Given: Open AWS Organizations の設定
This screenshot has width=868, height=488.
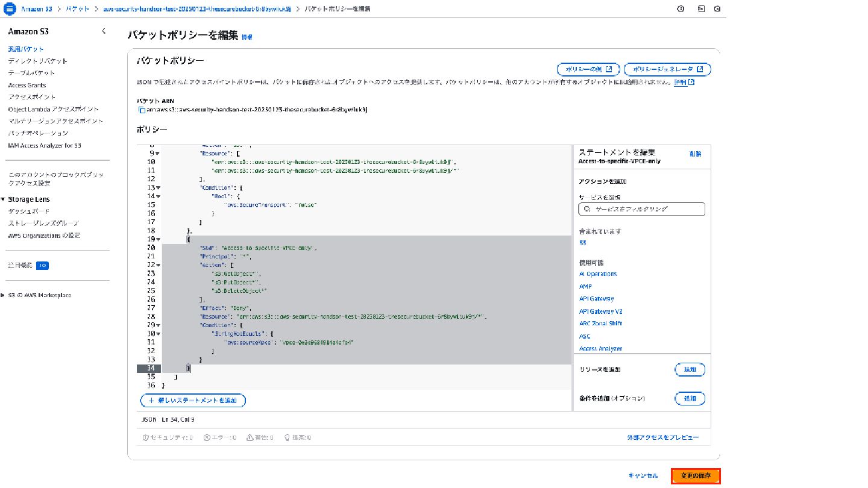Looking at the screenshot, I should coord(44,236).
